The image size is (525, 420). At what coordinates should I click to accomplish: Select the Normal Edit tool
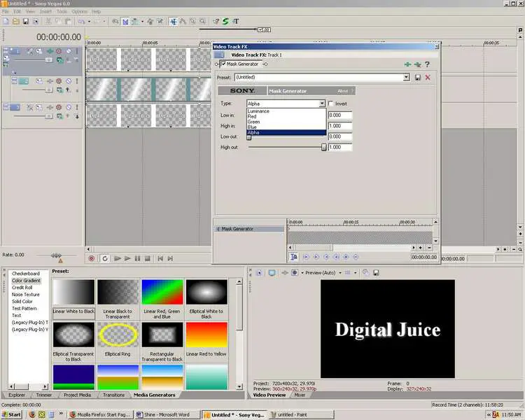173,22
